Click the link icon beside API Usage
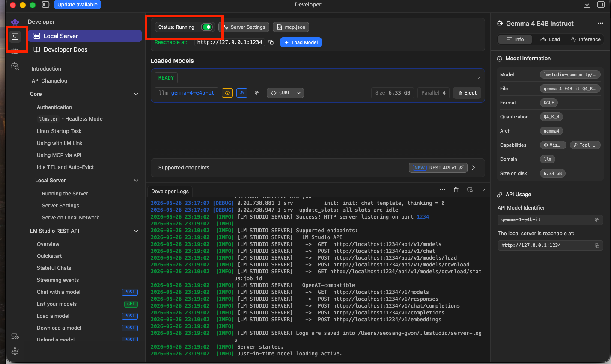Image resolution: width=611 pixels, height=364 pixels. 499,195
